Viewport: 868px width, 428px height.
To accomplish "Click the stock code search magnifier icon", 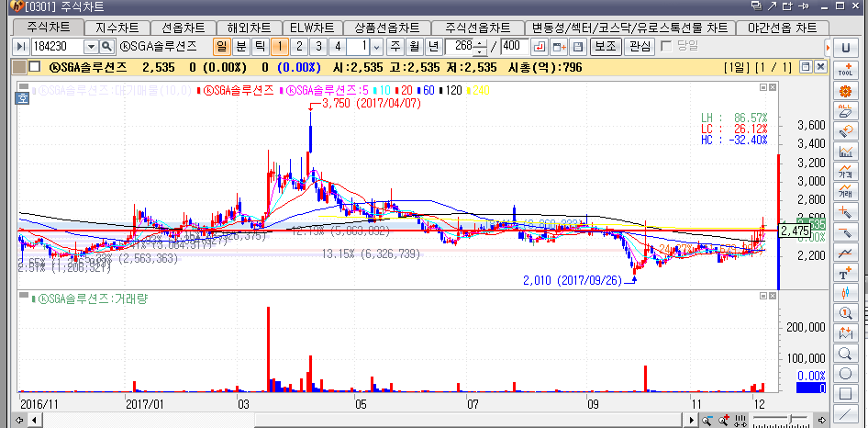I will point(106,46).
